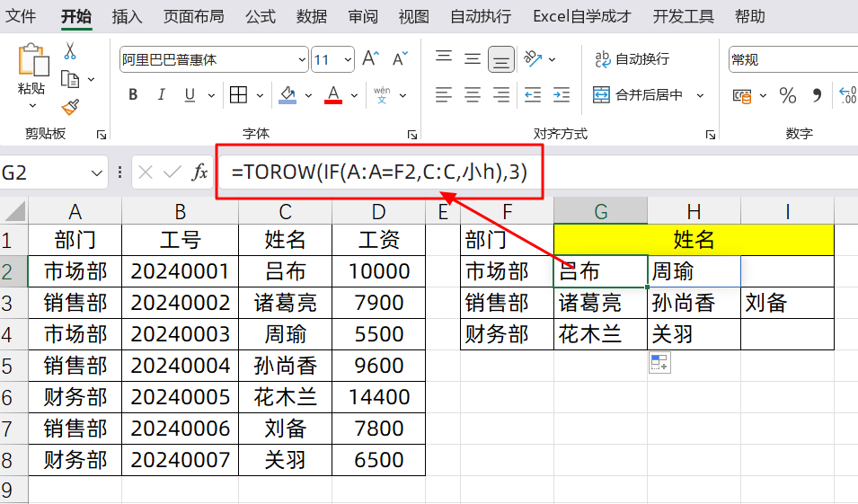Screen dimensions: 858x504
Task: Toggle italic formatting
Action: (x=161, y=95)
